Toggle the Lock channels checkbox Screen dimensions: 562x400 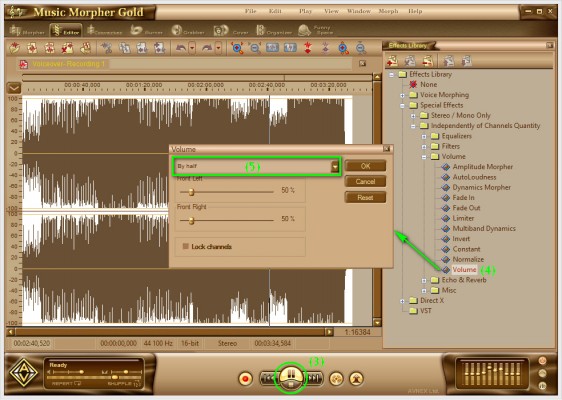pos(186,246)
